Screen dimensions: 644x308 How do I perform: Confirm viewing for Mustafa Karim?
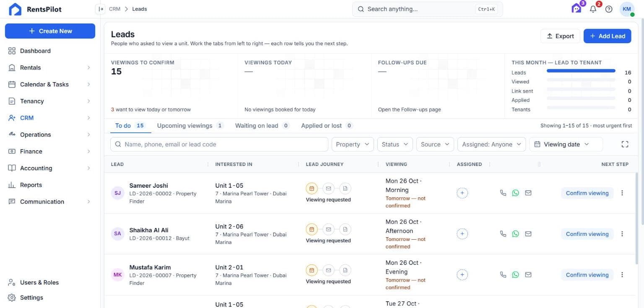click(587, 275)
